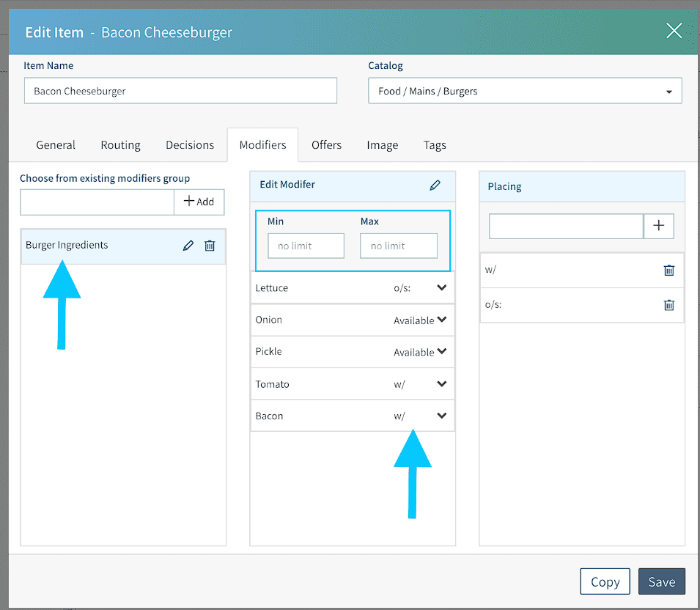Click the Edit Modifier pencil icon

point(435,185)
